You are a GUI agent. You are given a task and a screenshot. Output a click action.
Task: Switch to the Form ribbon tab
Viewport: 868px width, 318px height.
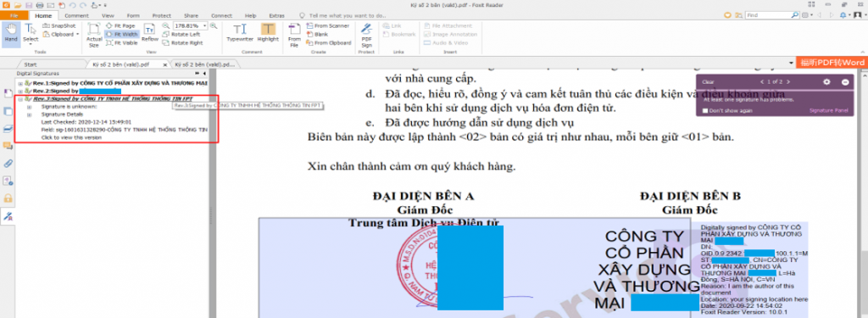point(133,16)
